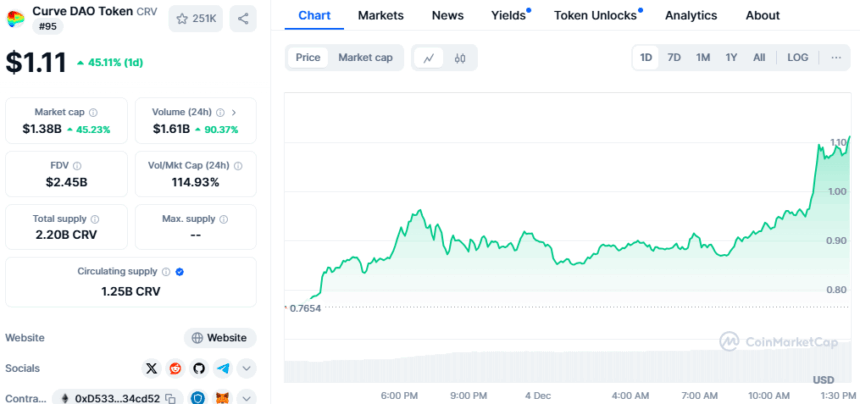Open Volume (24h) details arrow
Viewport: 860px width, 404px height.
(x=234, y=112)
